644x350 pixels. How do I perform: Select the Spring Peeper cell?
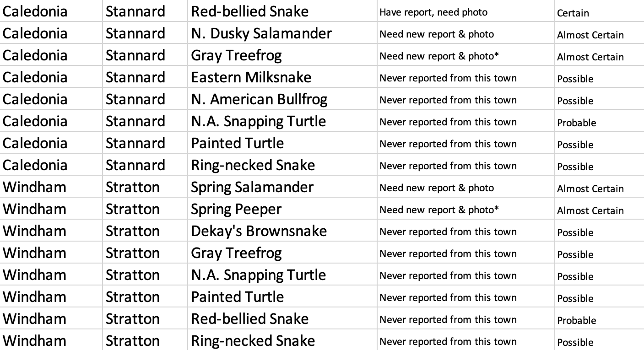tap(236, 209)
